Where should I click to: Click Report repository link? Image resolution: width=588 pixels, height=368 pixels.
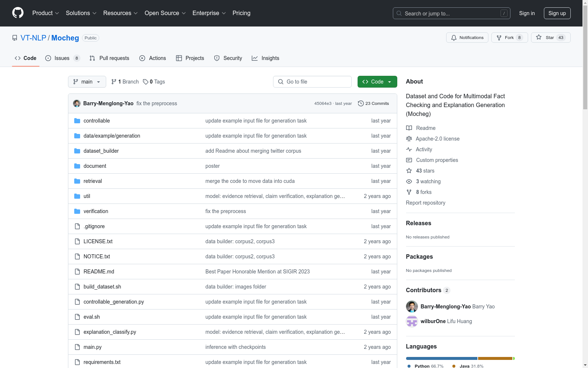(426, 203)
